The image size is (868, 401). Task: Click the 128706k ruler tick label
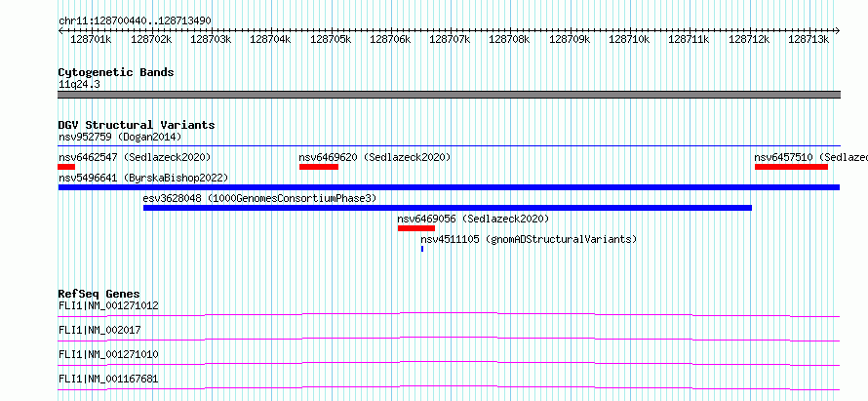click(x=390, y=39)
